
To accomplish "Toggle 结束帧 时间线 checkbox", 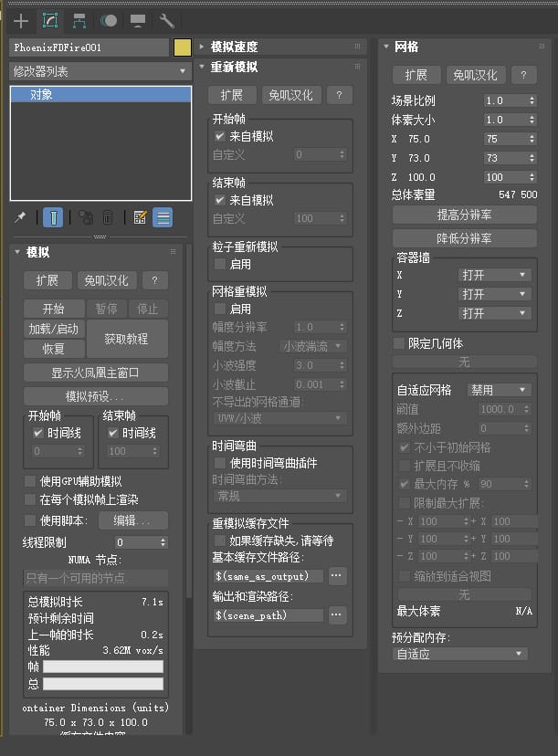I will click(x=113, y=433).
